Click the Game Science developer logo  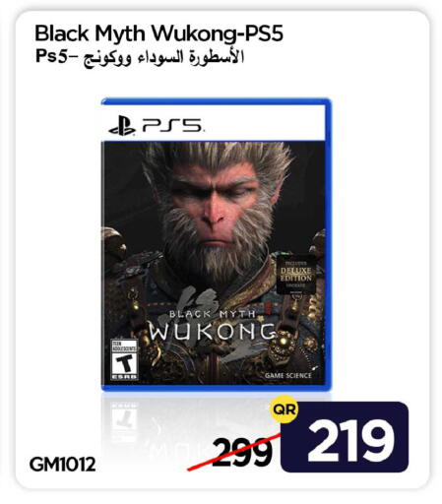point(288,375)
